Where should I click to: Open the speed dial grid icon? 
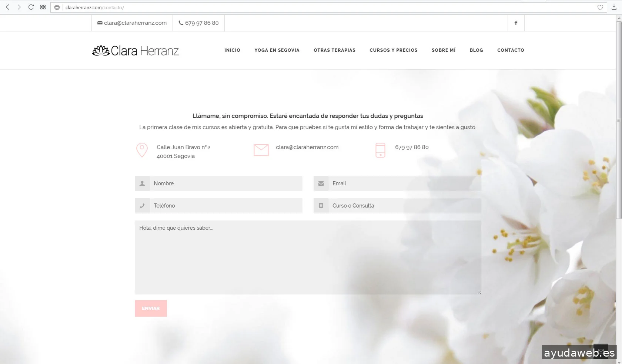tap(43, 7)
